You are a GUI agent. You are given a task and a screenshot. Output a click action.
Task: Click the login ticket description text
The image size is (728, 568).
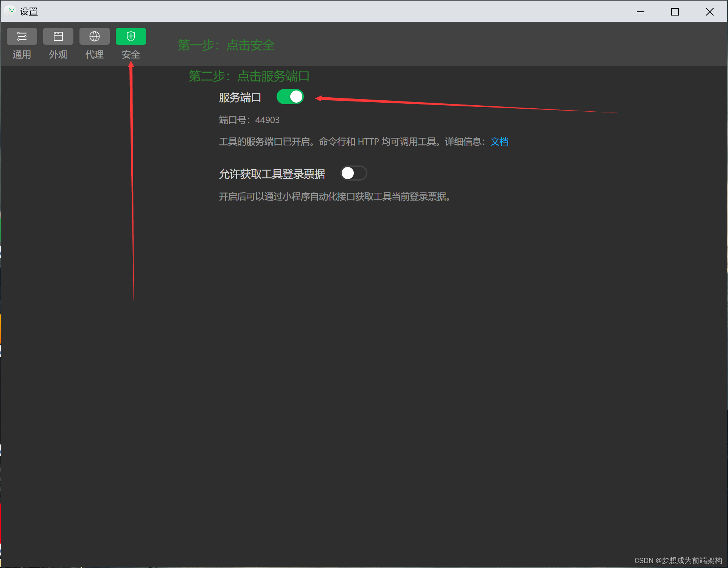[335, 197]
